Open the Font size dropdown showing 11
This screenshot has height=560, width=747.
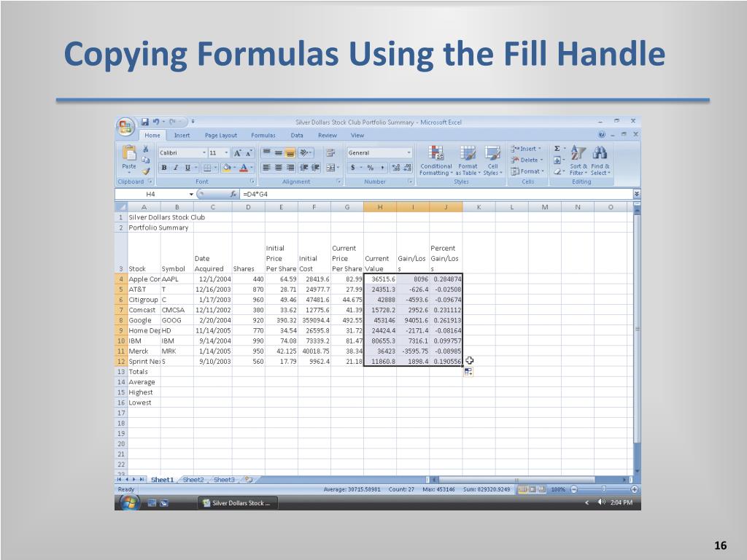tap(226, 153)
